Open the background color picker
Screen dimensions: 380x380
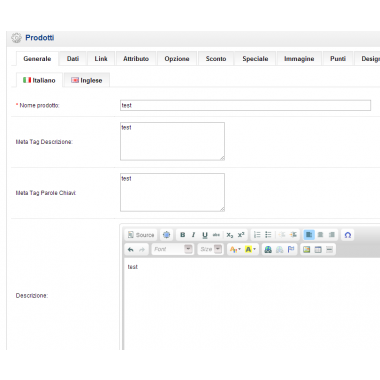pyautogui.click(x=250, y=249)
